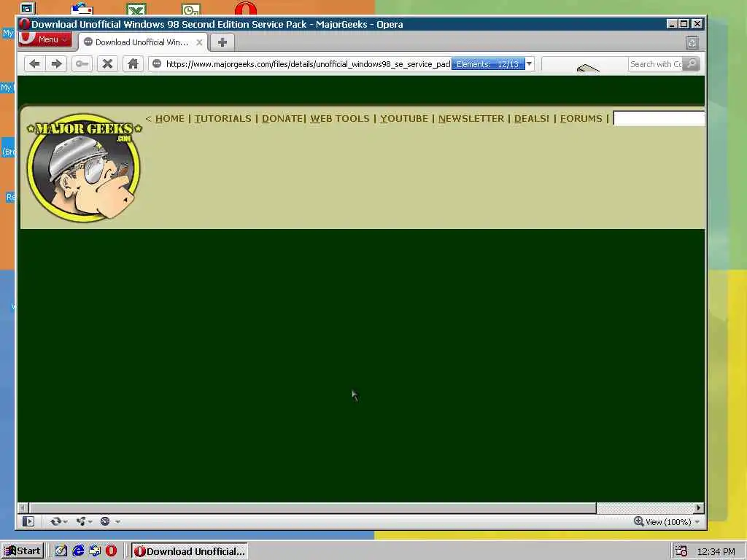Click the search magnifier button

[x=692, y=64]
